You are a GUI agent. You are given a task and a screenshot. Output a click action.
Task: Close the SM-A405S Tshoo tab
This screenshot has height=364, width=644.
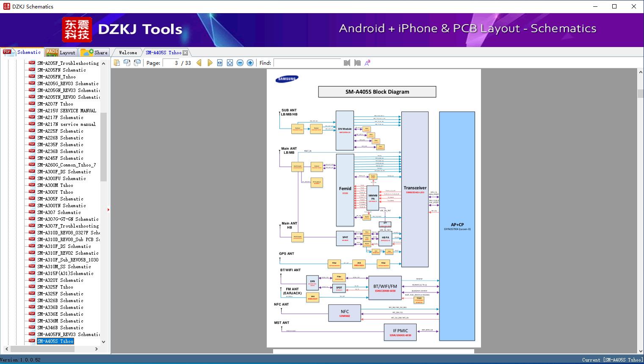185,53
